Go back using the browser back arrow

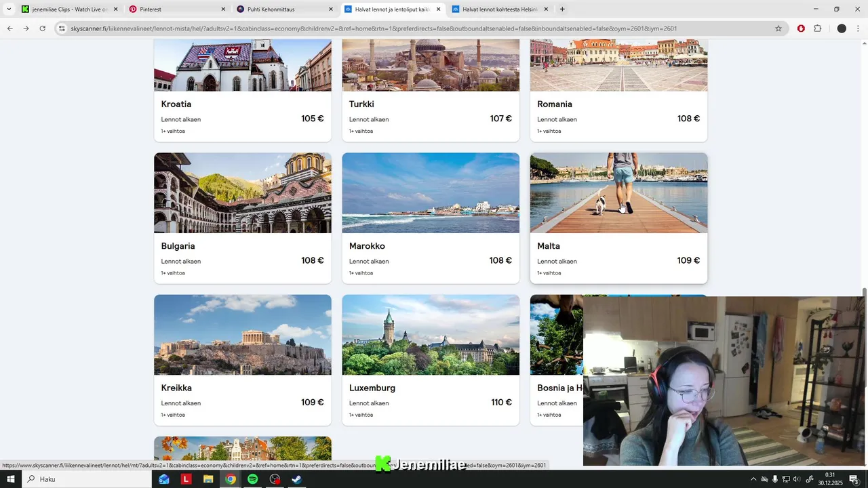pos(9,28)
